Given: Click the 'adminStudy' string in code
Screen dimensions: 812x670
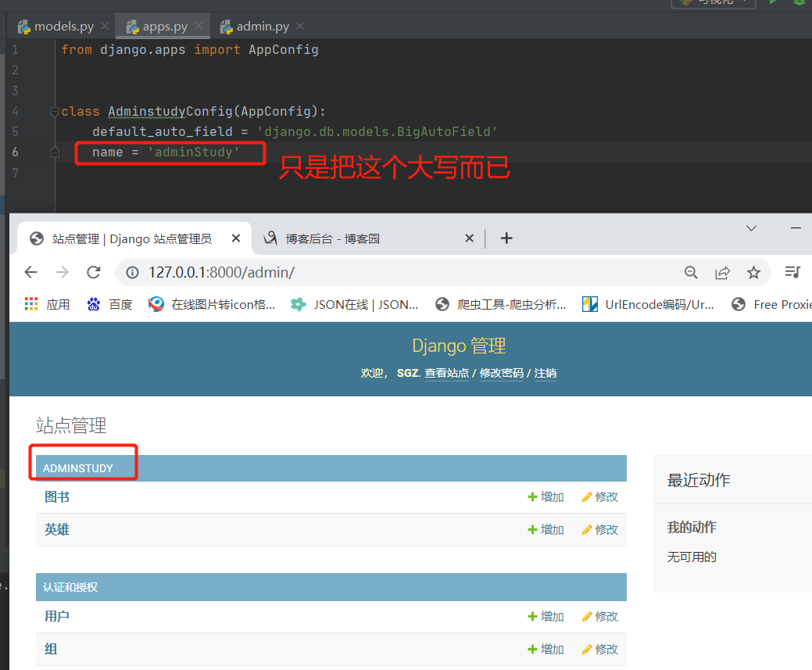Looking at the screenshot, I should click(x=194, y=152).
